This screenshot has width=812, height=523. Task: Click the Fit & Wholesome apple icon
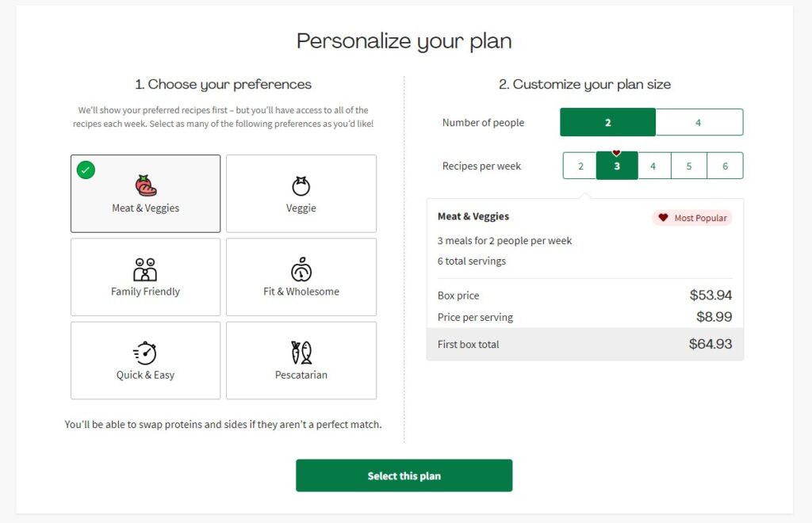(x=301, y=269)
